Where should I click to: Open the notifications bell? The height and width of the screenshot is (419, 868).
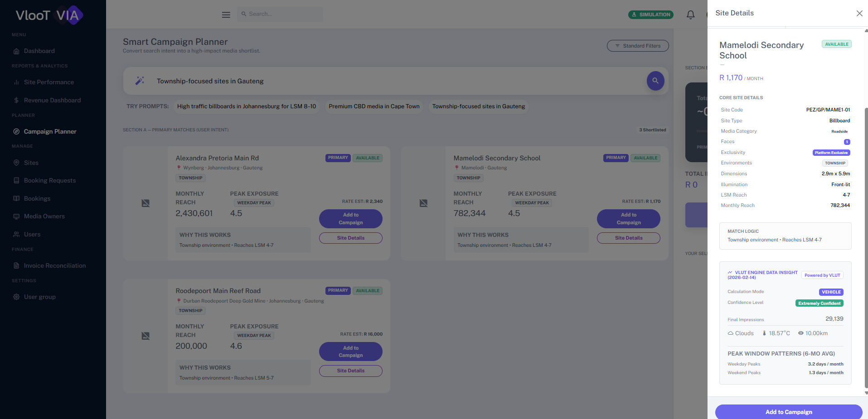[690, 14]
